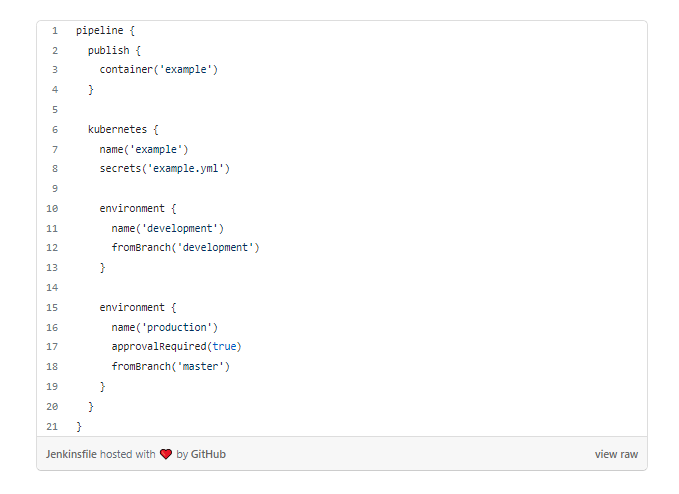
Task: Click the red heart icon in footer
Action: (166, 454)
